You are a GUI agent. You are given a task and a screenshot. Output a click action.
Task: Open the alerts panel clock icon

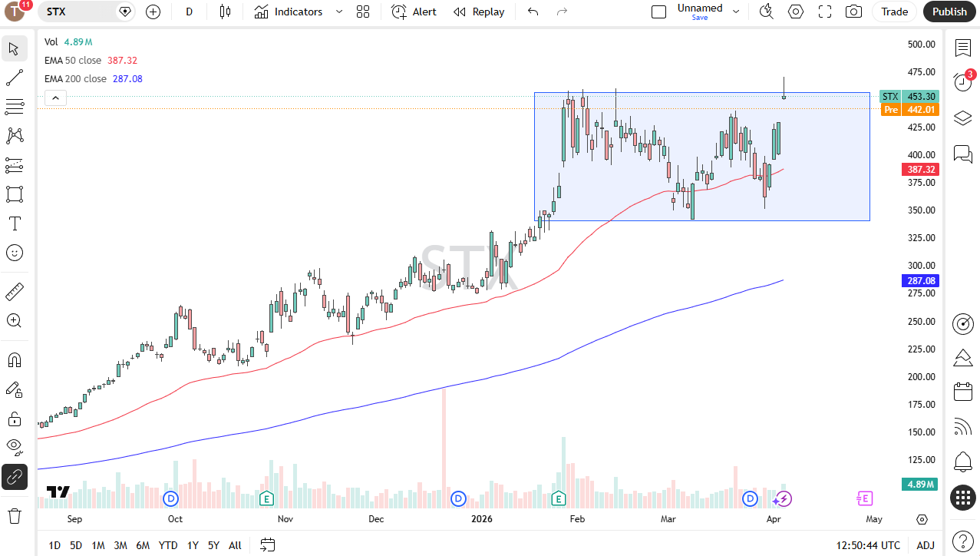963,81
